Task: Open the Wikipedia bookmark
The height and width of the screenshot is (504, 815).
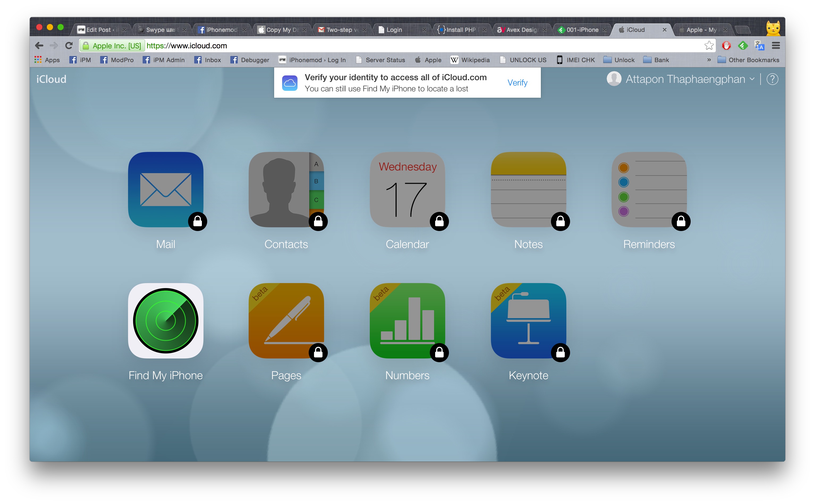Action: pos(475,60)
